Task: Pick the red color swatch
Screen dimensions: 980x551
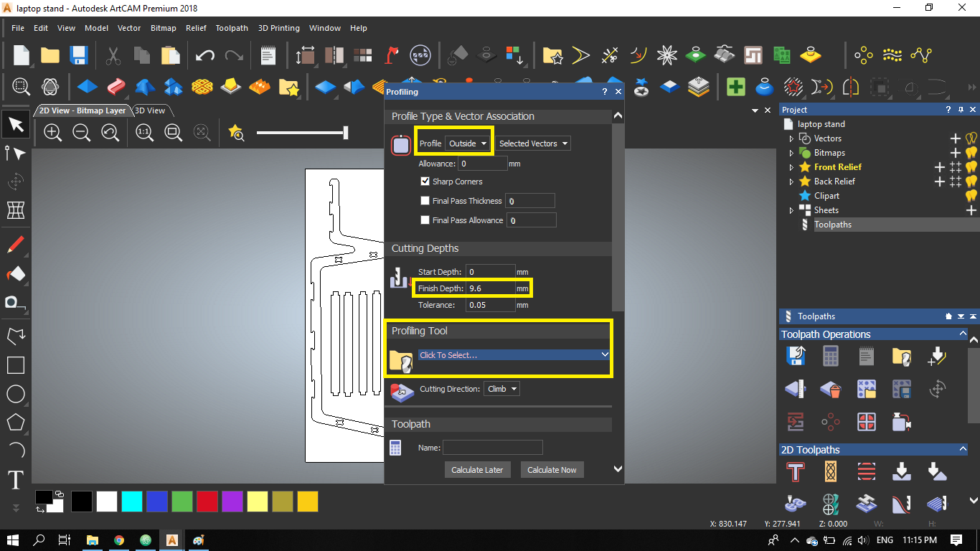Action: 207,501
